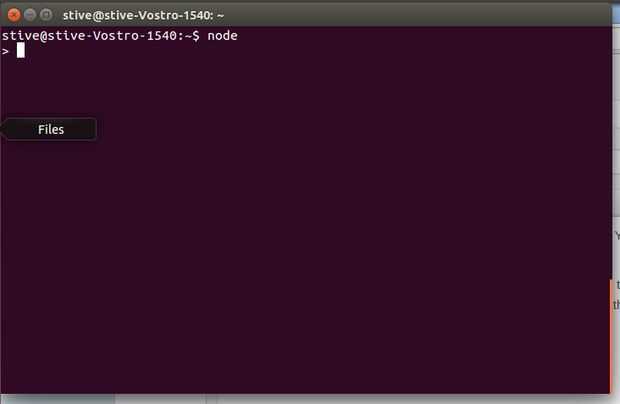The height and width of the screenshot is (404, 620).
Task: Click the node REPL ">" prompt symbol
Action: coord(5,51)
